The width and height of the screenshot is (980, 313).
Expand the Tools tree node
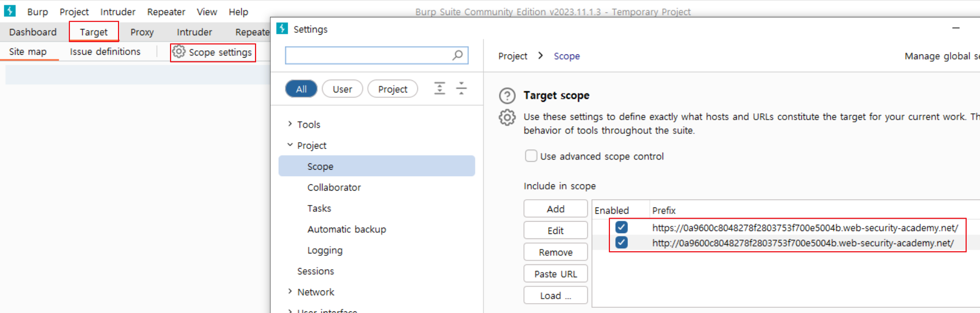pyautogui.click(x=290, y=124)
